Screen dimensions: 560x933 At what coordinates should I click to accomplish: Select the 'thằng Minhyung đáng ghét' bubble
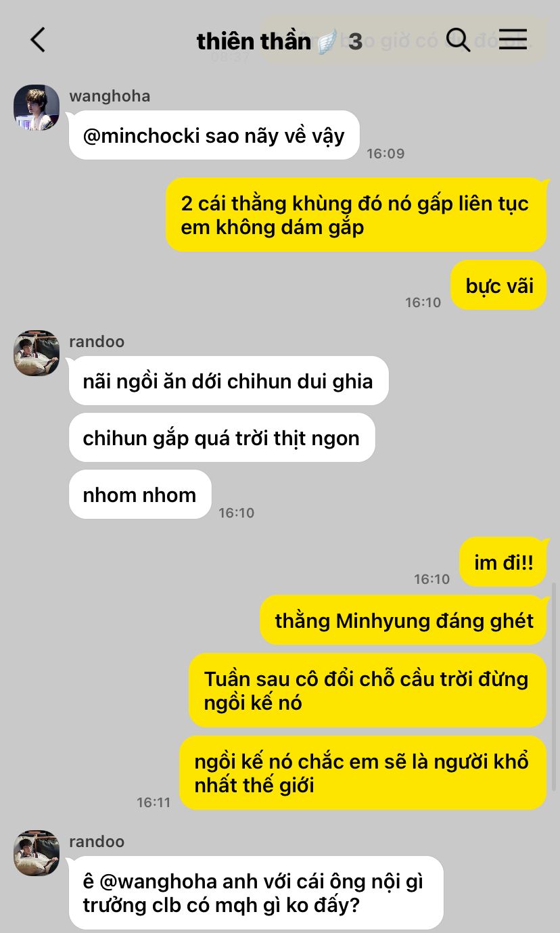pyautogui.click(x=404, y=620)
